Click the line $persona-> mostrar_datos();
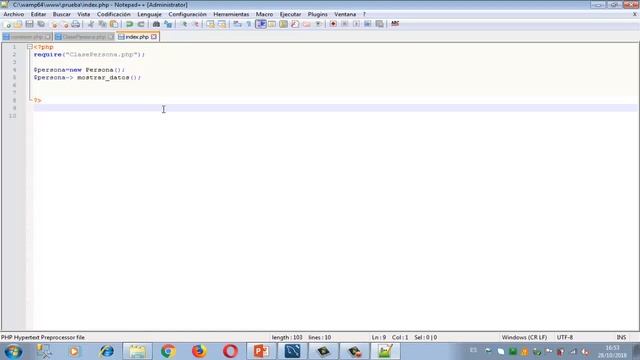This screenshot has width=640, height=360. tap(87, 78)
